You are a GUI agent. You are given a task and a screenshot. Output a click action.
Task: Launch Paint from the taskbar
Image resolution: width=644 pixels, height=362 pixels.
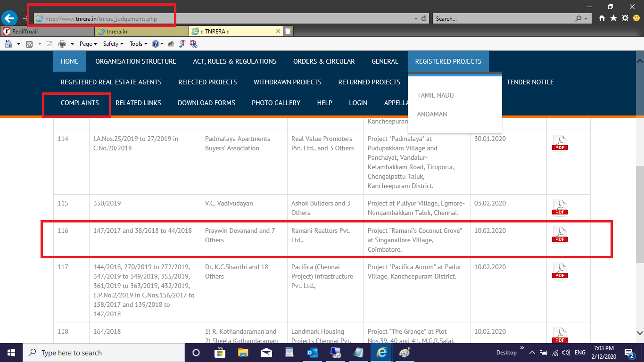point(405,353)
